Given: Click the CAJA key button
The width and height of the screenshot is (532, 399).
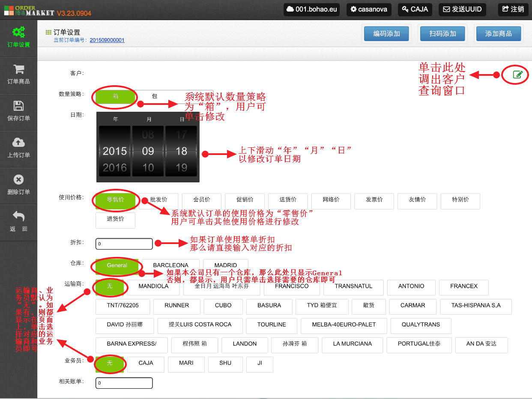Looking at the screenshot, I should [415, 9].
